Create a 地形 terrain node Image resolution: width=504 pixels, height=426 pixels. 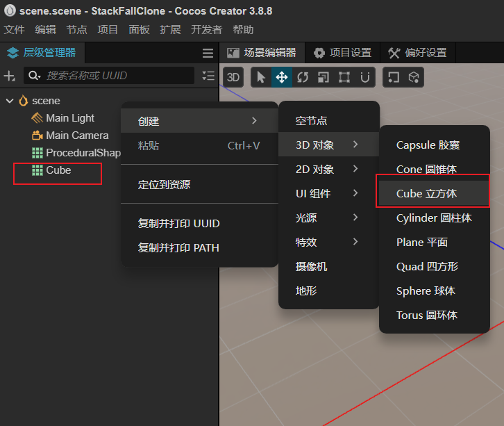point(328,290)
